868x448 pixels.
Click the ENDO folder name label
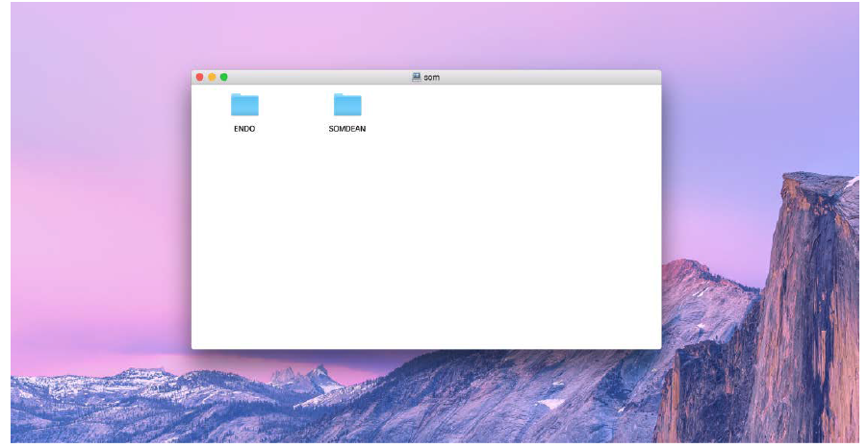pos(244,129)
